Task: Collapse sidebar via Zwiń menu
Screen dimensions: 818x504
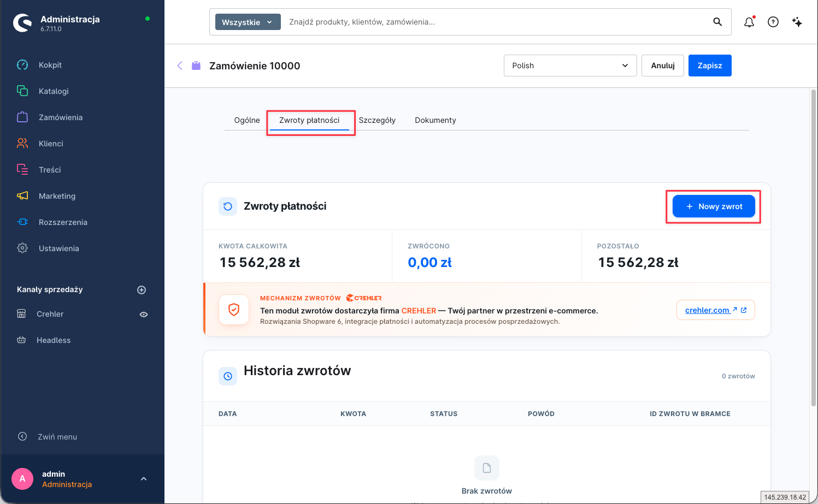Action: (x=48, y=437)
